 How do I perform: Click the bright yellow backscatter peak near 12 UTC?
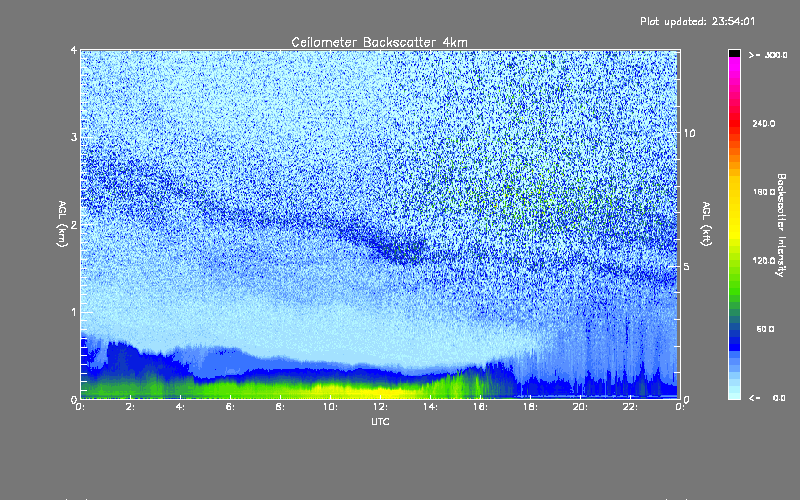click(x=380, y=393)
